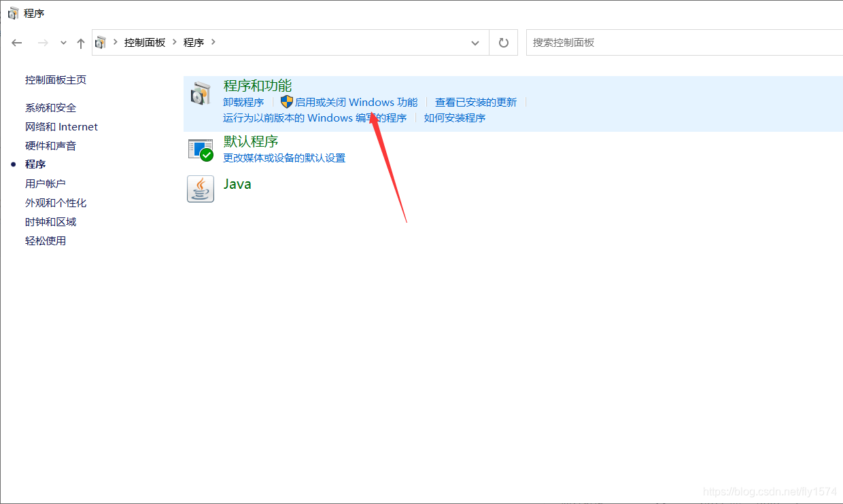843x504 pixels.
Task: Click the forward navigation arrow
Action: click(x=43, y=43)
